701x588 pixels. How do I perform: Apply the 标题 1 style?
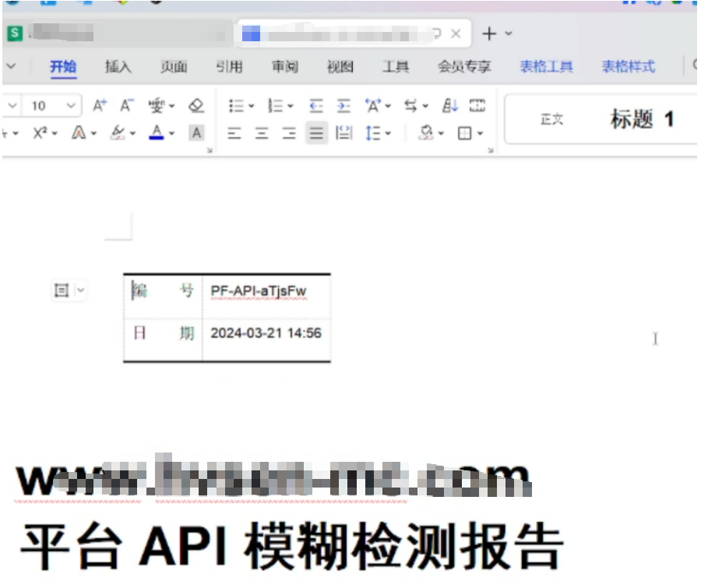pos(642,120)
